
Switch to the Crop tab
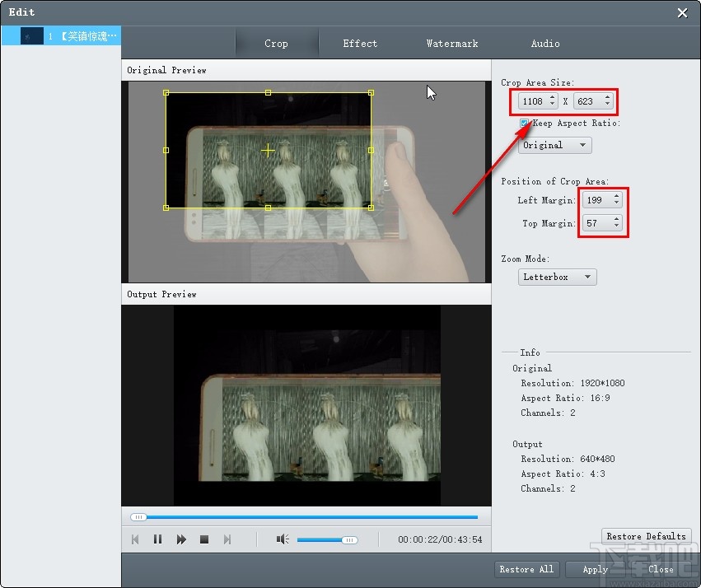pos(276,44)
